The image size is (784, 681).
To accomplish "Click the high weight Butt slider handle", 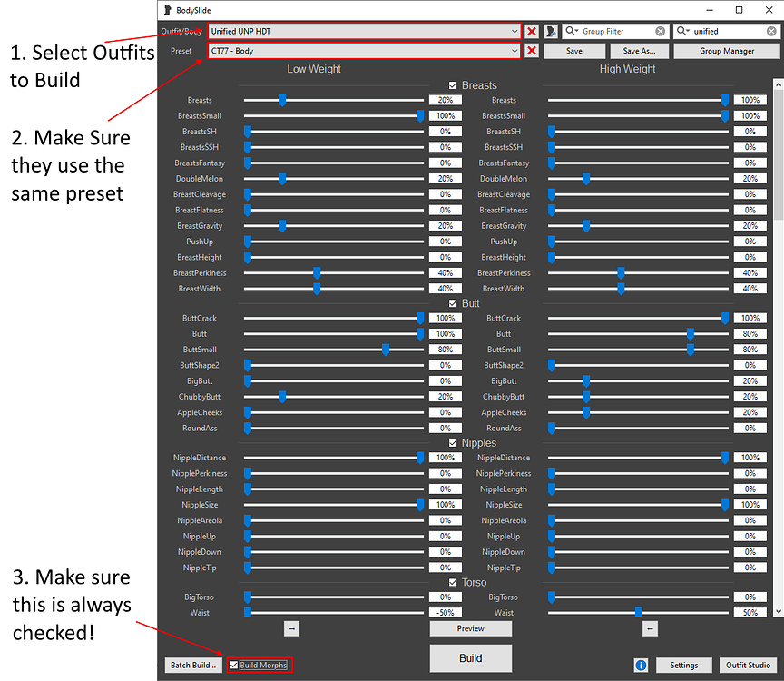I will coord(690,334).
